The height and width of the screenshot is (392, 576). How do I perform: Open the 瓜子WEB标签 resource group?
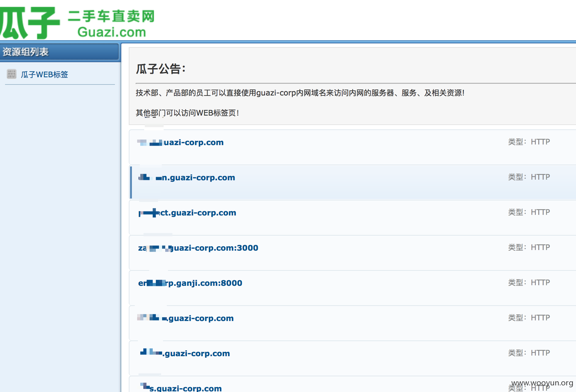[x=44, y=74]
